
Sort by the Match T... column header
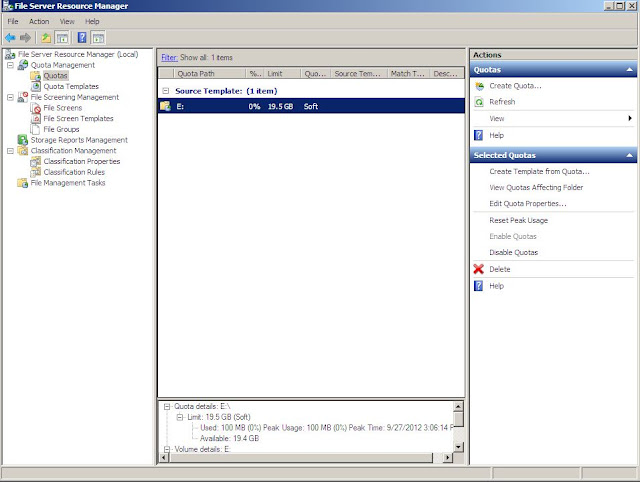click(408, 73)
